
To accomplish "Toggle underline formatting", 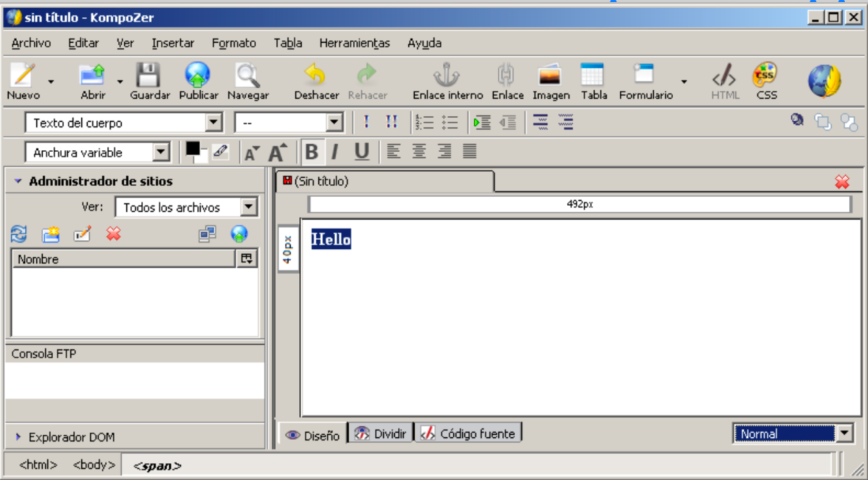I will (362, 151).
